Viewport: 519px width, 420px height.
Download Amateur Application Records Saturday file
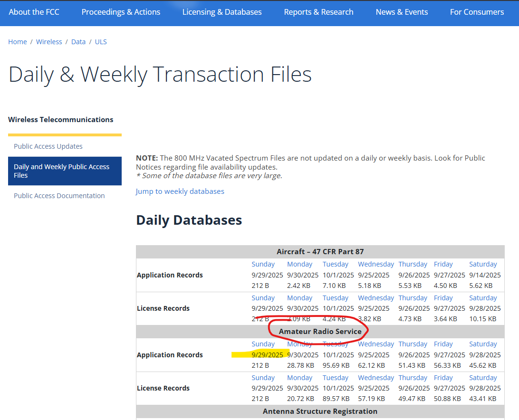(483, 344)
